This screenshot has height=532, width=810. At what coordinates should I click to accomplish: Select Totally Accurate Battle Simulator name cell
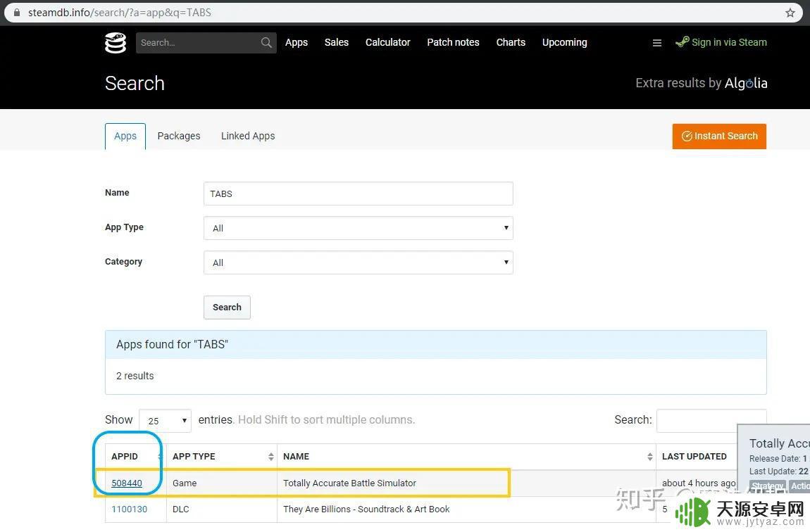350,483
